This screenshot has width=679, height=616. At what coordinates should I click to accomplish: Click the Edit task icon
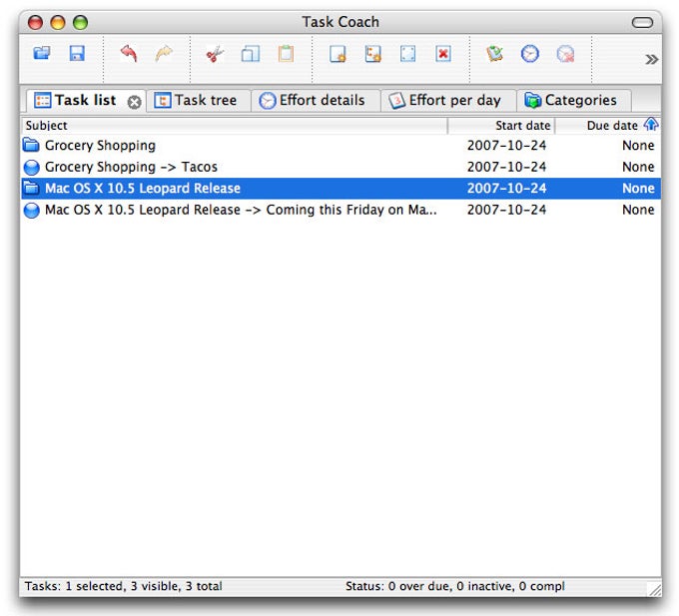(x=408, y=54)
